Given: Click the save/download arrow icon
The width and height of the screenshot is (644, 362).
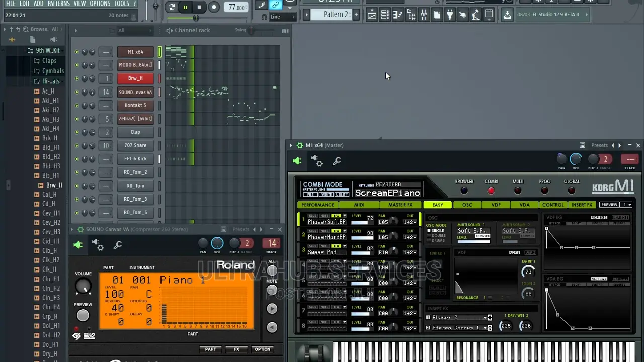Looking at the screenshot, I should click(x=507, y=15).
